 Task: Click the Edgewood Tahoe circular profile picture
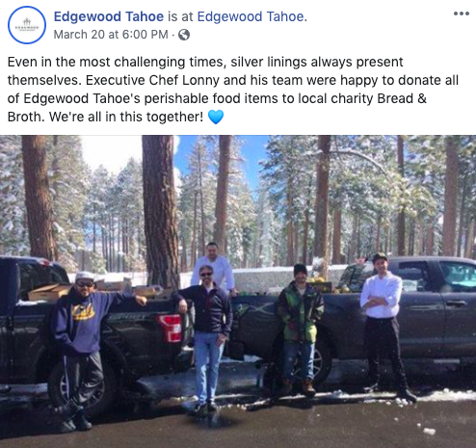pyautogui.click(x=27, y=25)
